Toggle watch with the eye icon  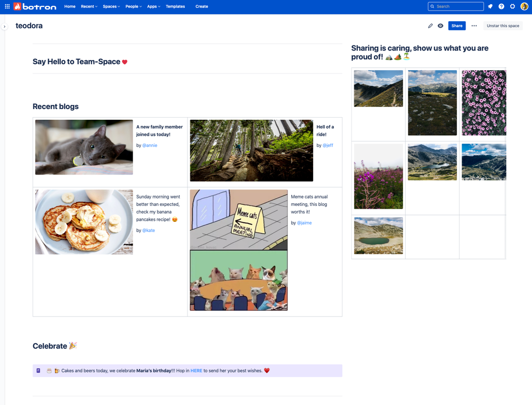pos(441,26)
